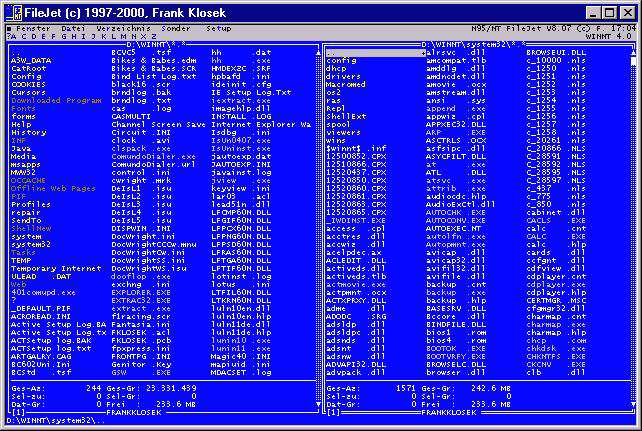
Task: Select Macromed folder in right panel
Action: [346, 84]
